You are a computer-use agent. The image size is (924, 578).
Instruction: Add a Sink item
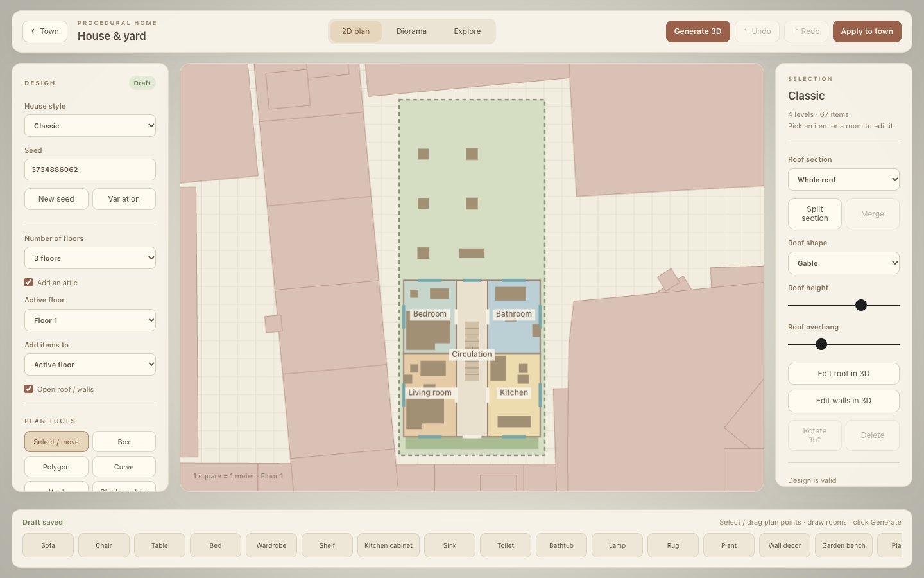[450, 545]
